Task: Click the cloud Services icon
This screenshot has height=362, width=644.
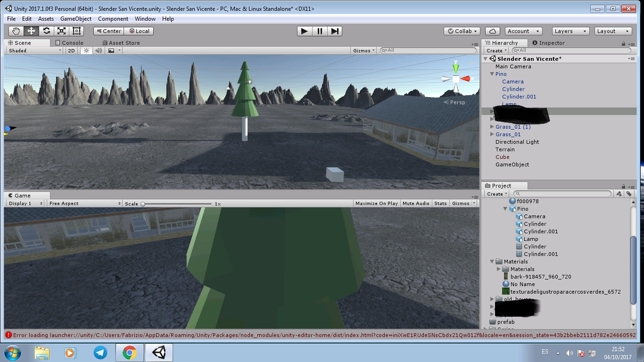Action: [493, 31]
